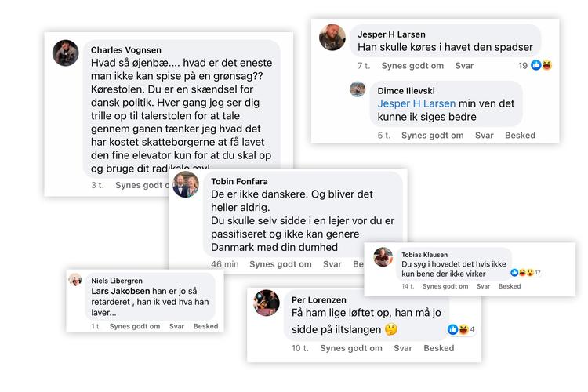The image size is (588, 392).
Task: Click Charles Vognsen's profile picture
Action: coord(65,53)
